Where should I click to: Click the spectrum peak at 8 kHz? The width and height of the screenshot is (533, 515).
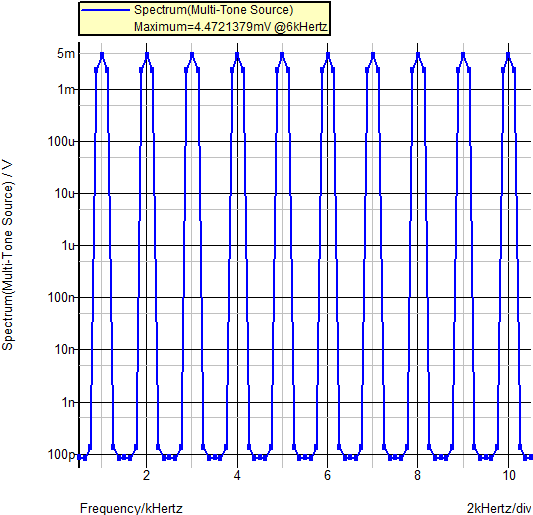coord(418,54)
